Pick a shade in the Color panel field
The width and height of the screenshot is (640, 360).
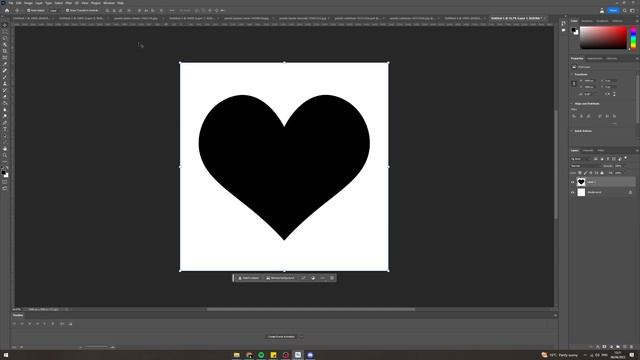[603, 38]
